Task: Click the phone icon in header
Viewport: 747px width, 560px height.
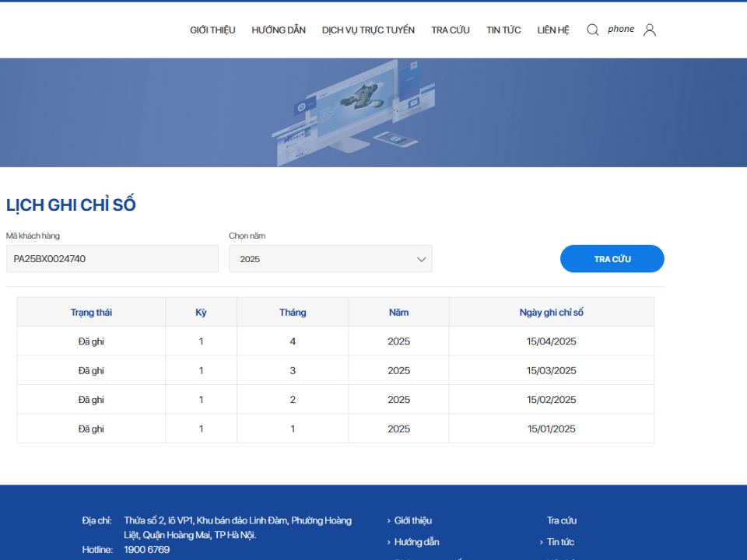Action: tap(621, 30)
